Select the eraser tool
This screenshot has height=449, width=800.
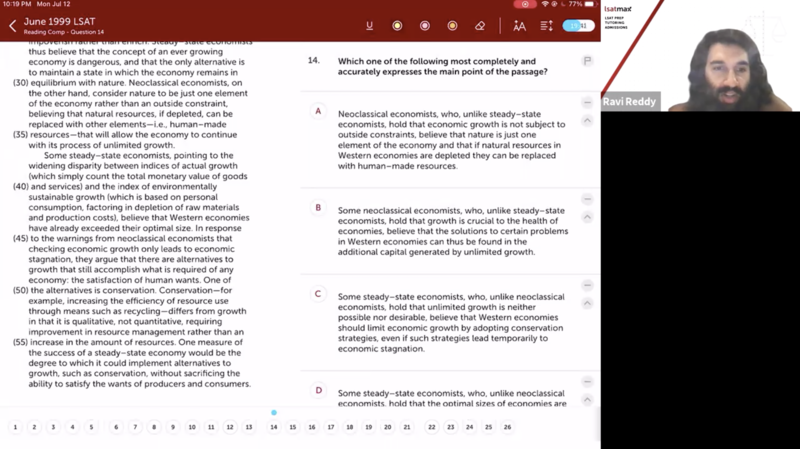pos(480,26)
